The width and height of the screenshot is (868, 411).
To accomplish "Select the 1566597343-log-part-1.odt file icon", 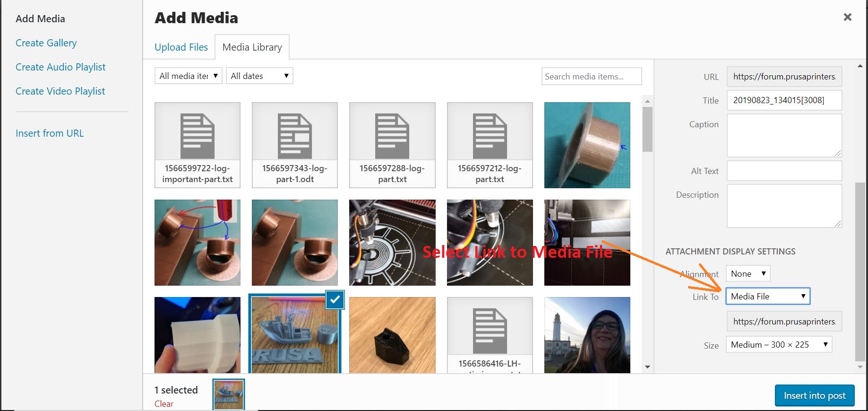I will click(x=294, y=136).
